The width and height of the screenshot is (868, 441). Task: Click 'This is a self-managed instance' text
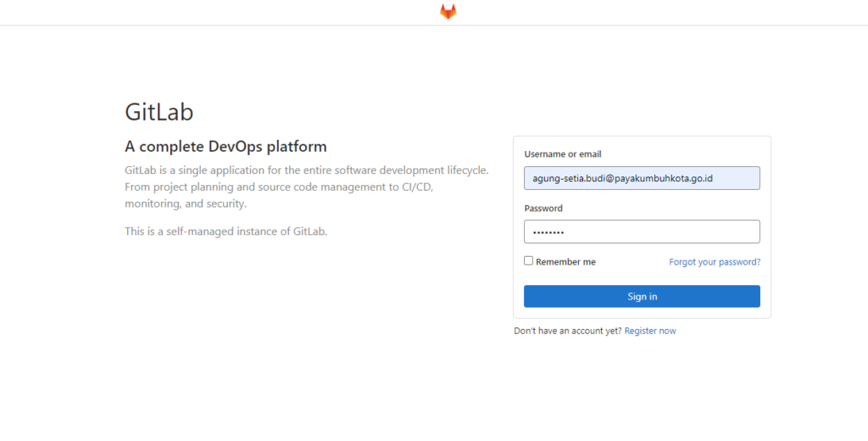[x=225, y=232]
